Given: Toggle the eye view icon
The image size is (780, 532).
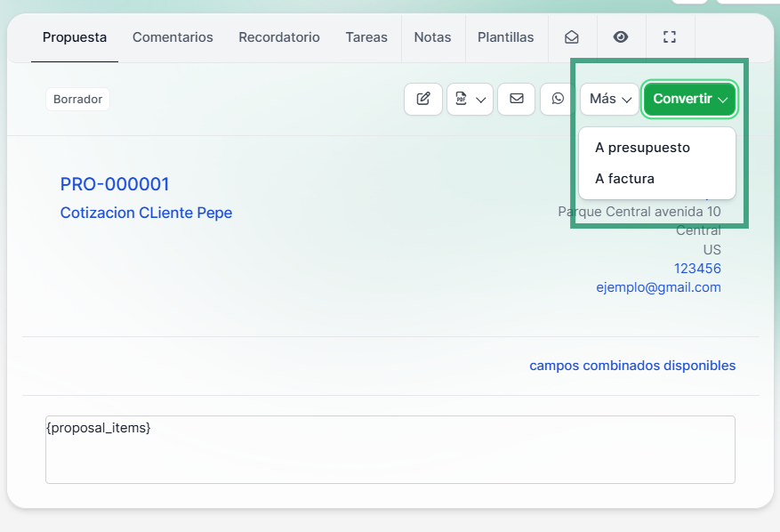Looking at the screenshot, I should [x=620, y=37].
